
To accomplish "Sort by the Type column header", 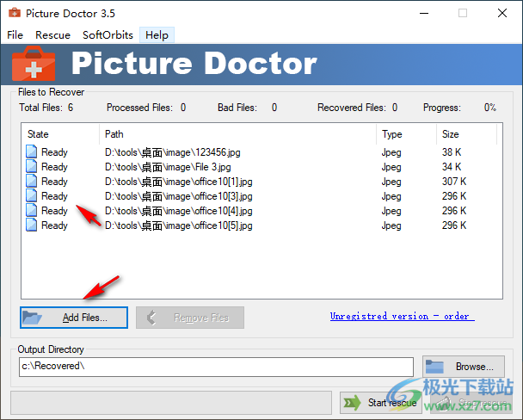I will click(407, 134).
